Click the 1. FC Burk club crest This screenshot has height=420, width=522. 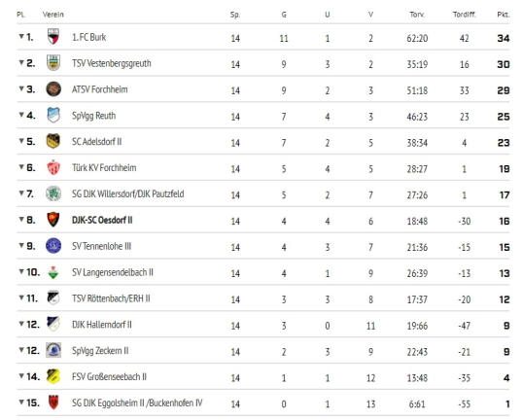[x=53, y=37]
